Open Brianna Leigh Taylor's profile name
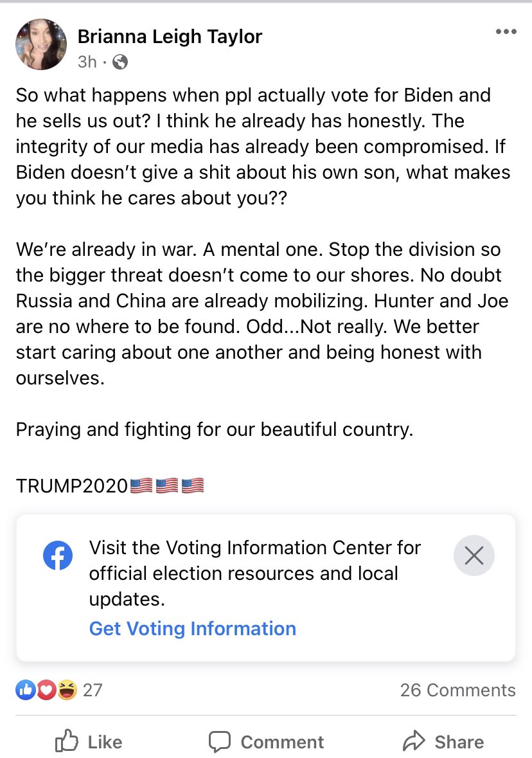 170,37
